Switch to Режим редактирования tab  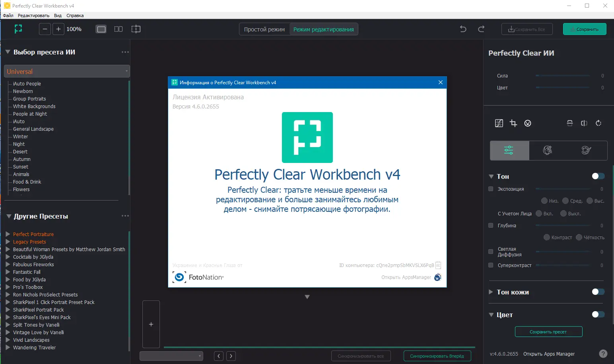click(324, 29)
